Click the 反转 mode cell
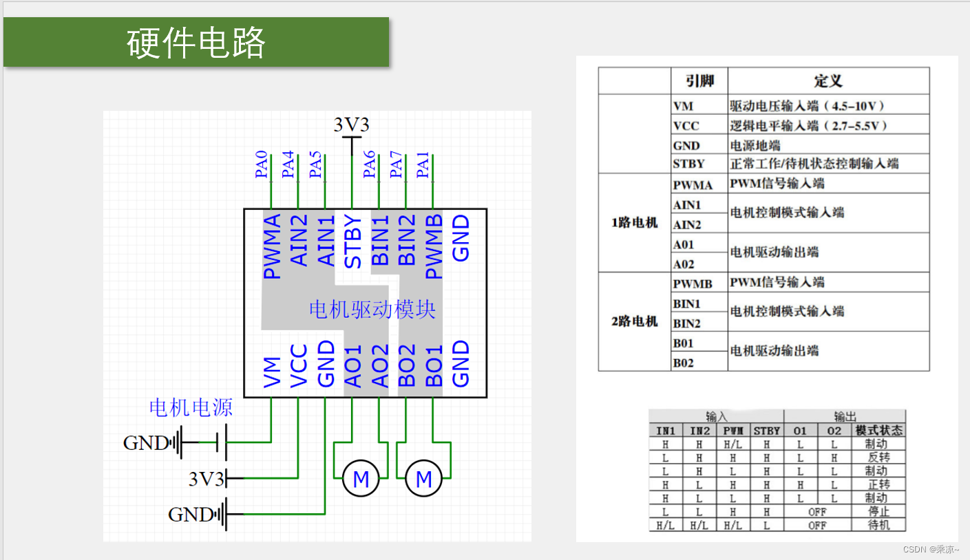 (878, 457)
